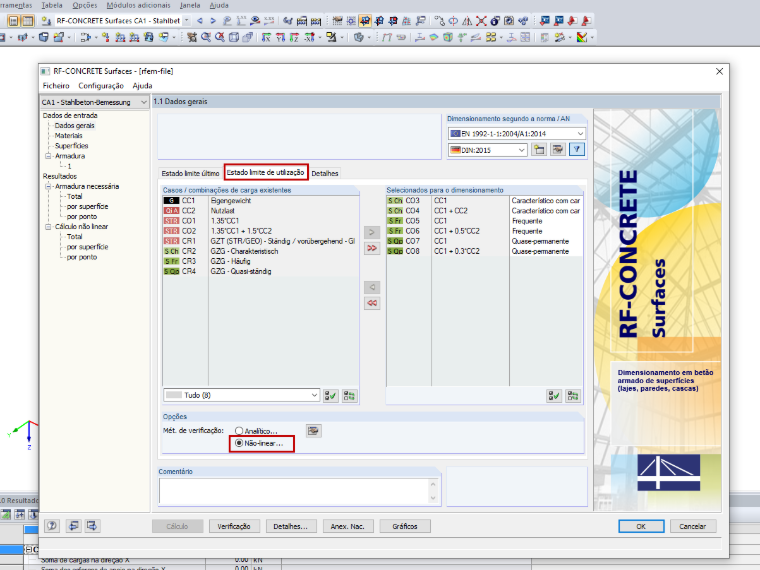The width and height of the screenshot is (760, 570).
Task: Click inside the Comentário text field
Action: [294, 491]
